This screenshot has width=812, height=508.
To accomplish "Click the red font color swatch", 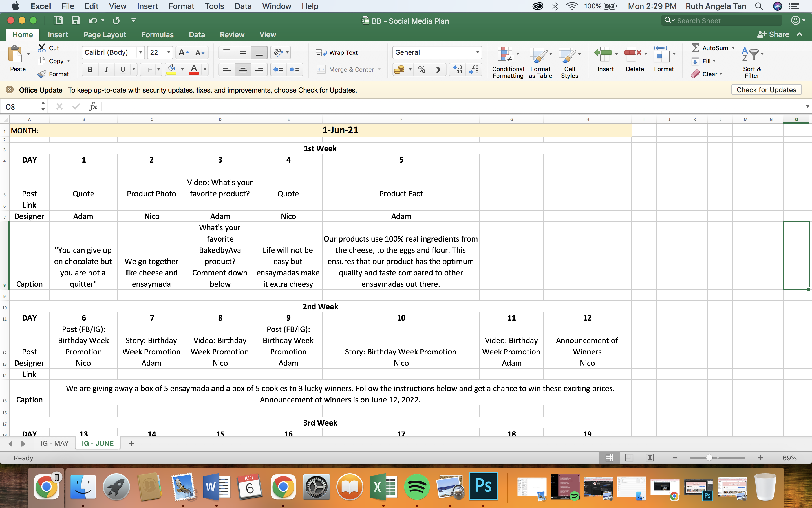I will pyautogui.click(x=194, y=69).
